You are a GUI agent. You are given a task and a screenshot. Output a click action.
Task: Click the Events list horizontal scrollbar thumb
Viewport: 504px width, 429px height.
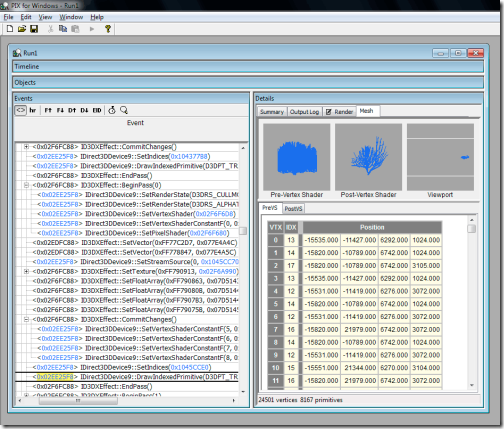78,400
